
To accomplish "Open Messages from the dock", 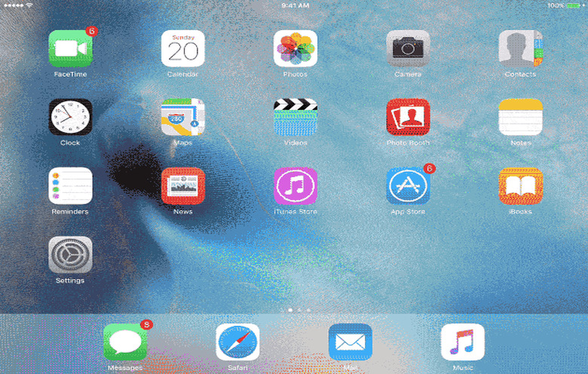I will 125,342.
